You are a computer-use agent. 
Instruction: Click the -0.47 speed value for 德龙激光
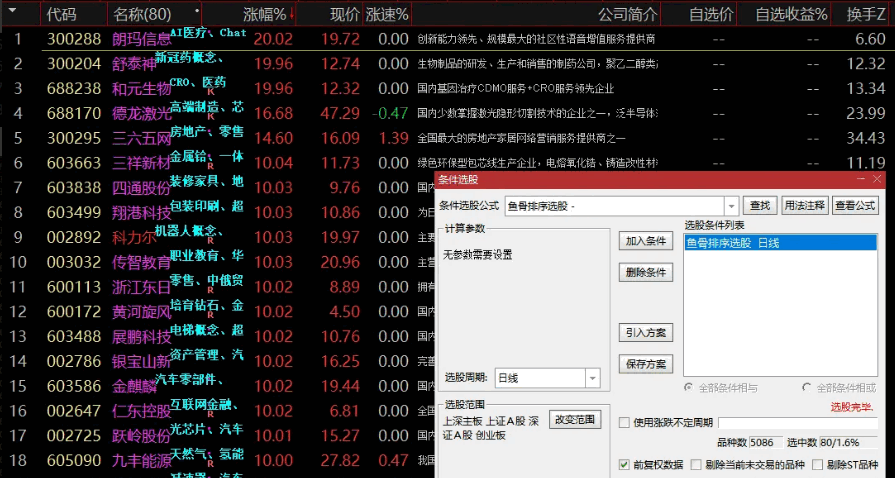point(390,113)
